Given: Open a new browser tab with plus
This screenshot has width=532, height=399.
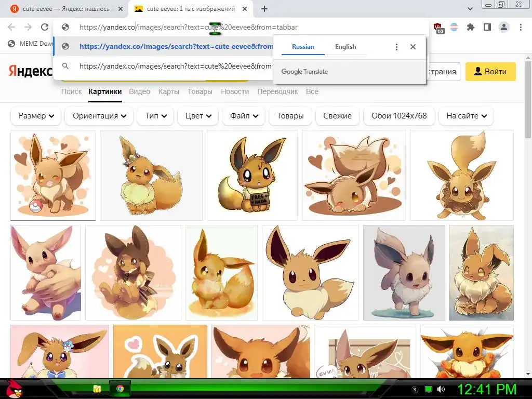Looking at the screenshot, I should click(x=264, y=9).
